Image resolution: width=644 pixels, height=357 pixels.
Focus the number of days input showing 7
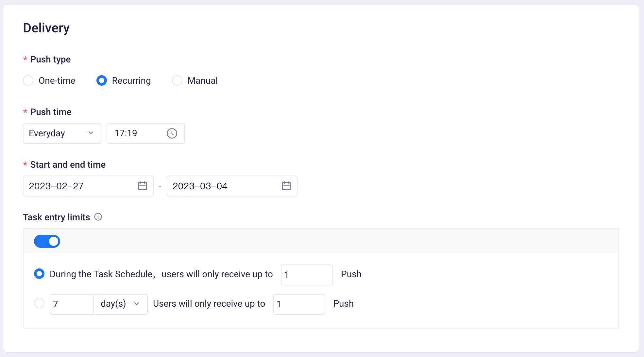pyautogui.click(x=72, y=304)
